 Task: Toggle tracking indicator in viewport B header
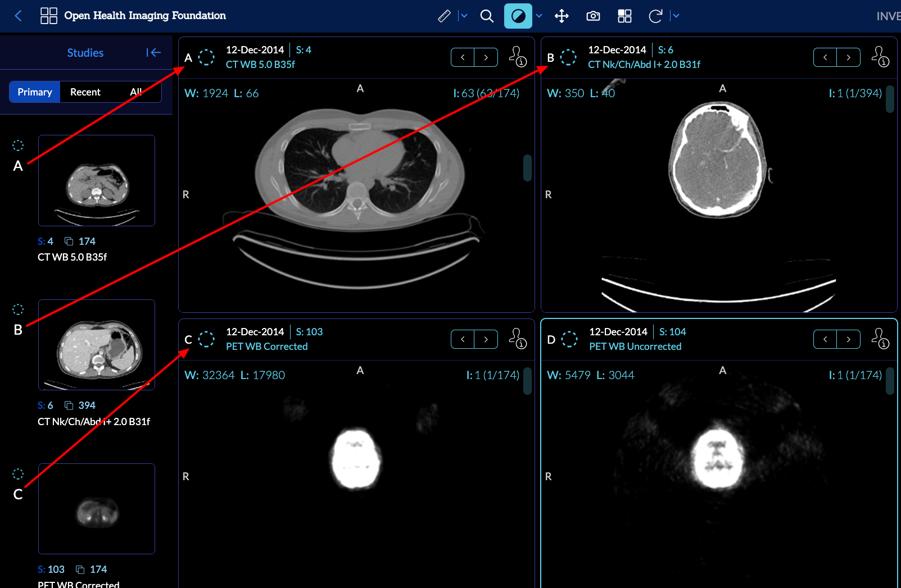click(x=568, y=57)
